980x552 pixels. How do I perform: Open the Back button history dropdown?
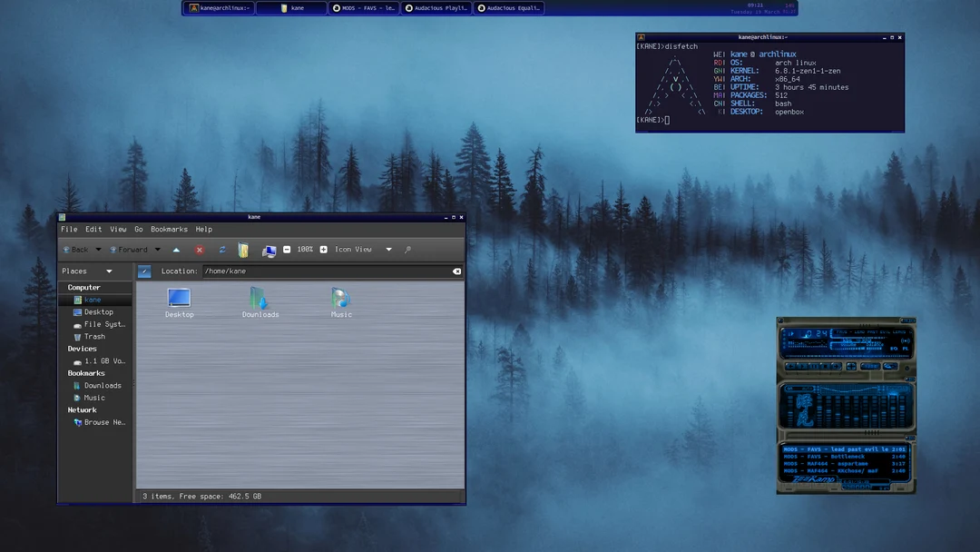pos(98,250)
